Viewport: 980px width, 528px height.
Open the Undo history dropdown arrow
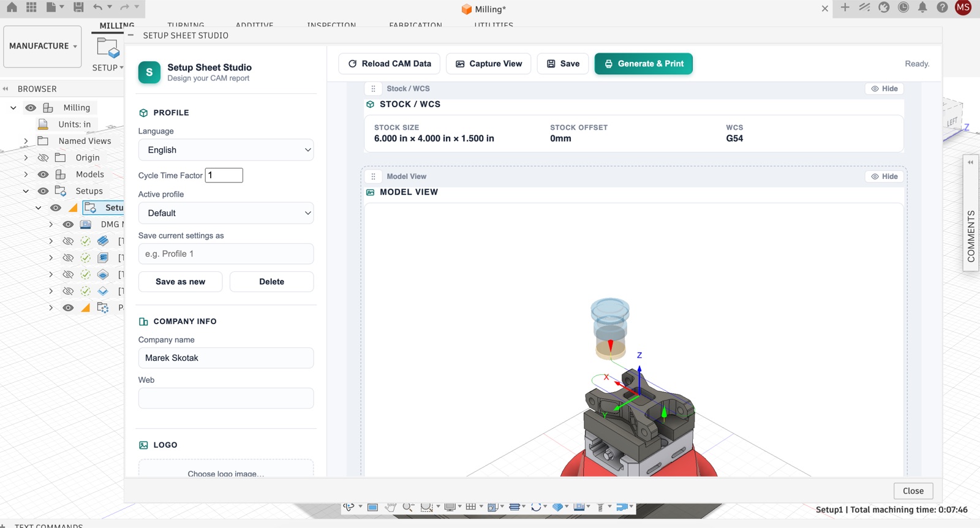point(110,7)
